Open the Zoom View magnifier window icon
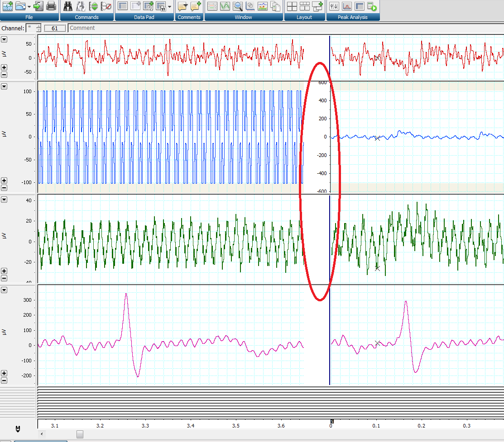Screen dimensions: 504x442 (x=238, y=6)
